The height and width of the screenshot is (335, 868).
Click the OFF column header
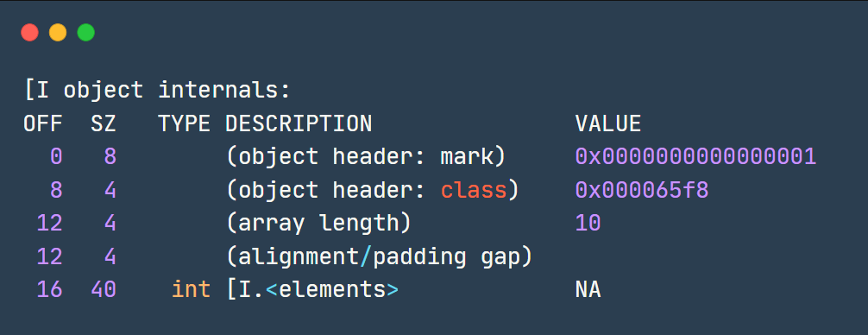coord(42,123)
